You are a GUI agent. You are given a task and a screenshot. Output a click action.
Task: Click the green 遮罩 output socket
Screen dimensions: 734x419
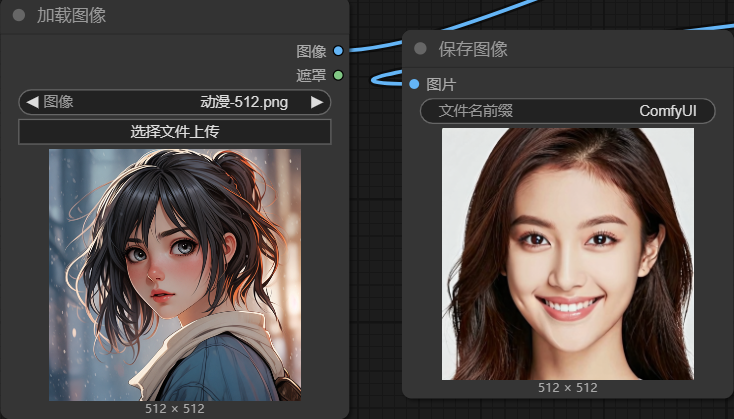click(338, 75)
